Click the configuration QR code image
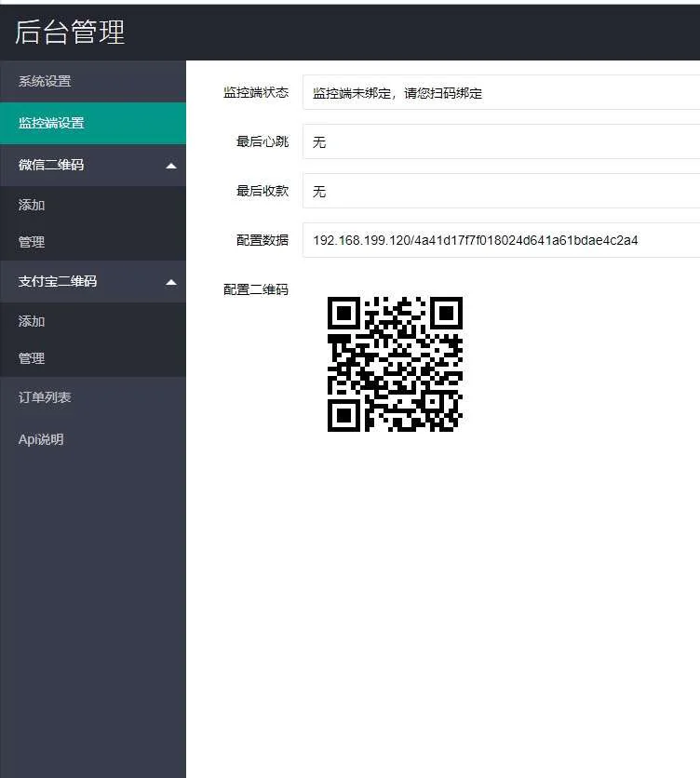Viewport: 700px width, 778px height. (x=395, y=364)
